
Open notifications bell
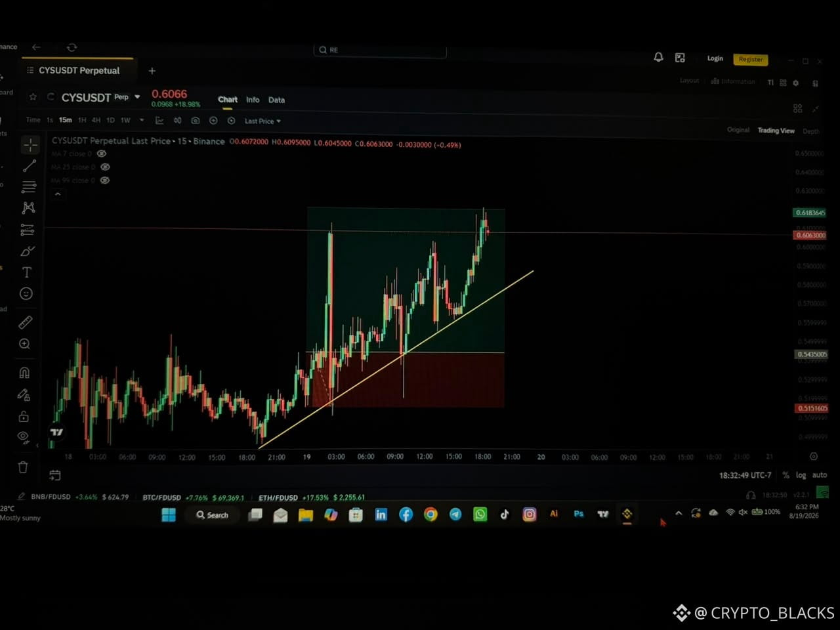coord(658,58)
